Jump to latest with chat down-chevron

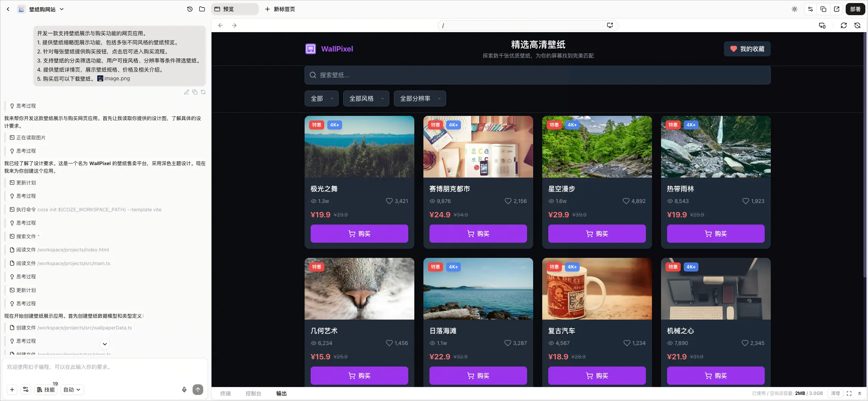pos(105,344)
